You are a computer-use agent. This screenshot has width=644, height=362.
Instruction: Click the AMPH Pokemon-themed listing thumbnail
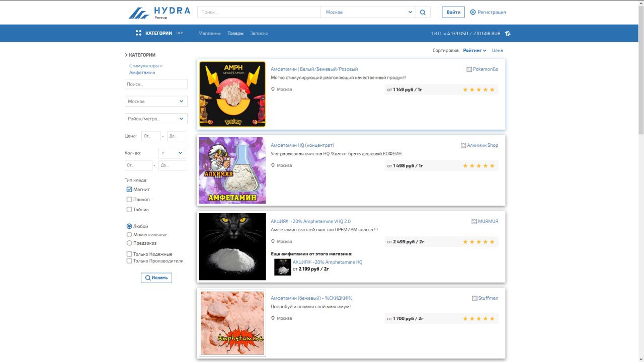pos(232,94)
